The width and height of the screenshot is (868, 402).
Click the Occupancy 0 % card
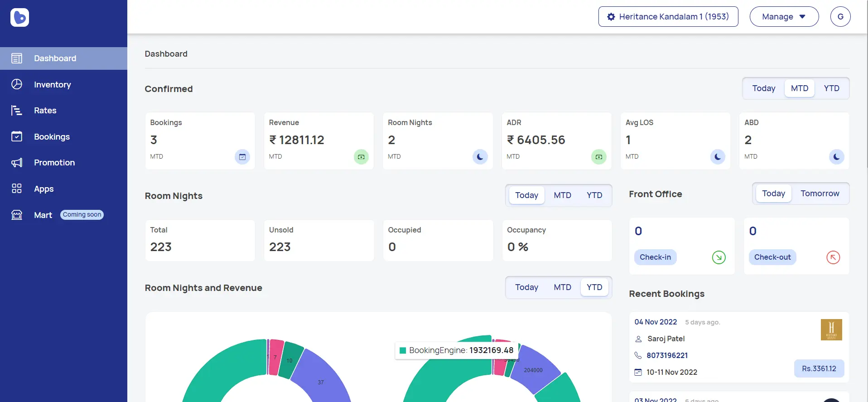tap(557, 240)
